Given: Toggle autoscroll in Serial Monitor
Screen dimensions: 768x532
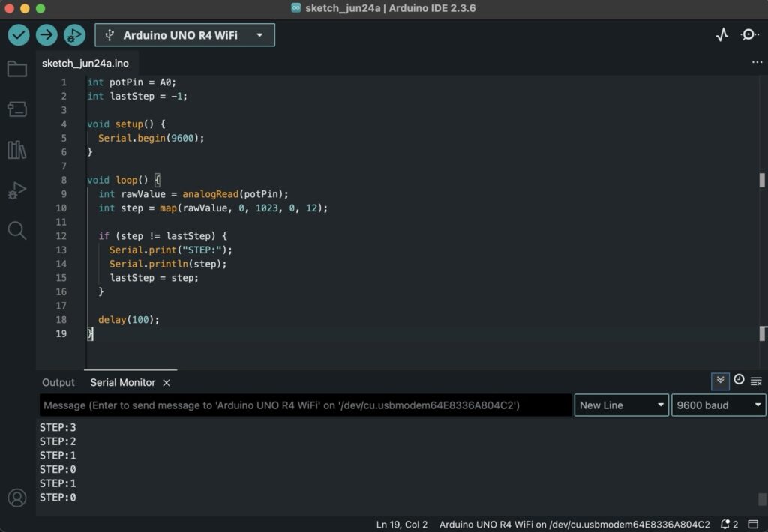Looking at the screenshot, I should [720, 381].
